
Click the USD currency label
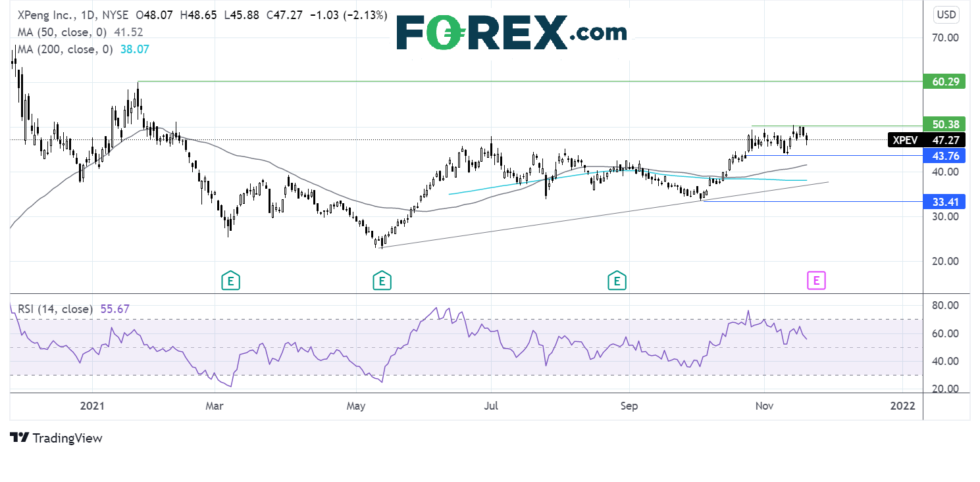946,14
